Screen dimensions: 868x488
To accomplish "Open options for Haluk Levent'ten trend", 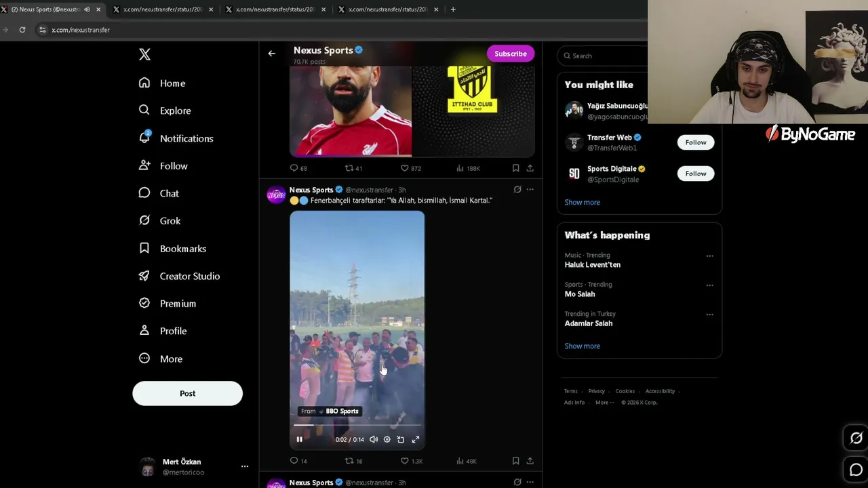I will [709, 256].
